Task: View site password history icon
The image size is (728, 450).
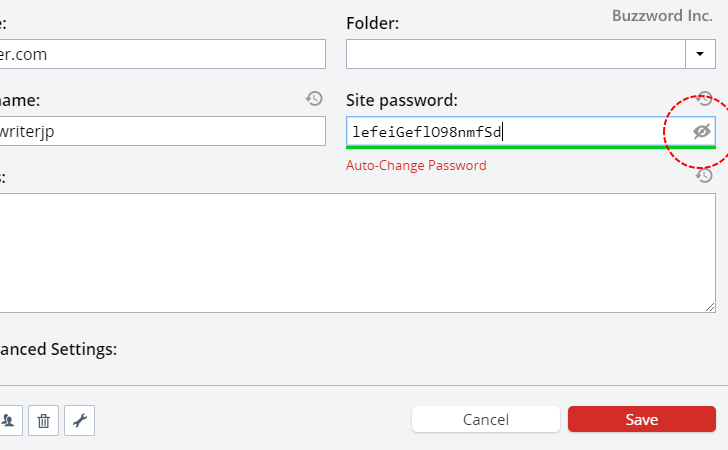Action: (x=704, y=98)
